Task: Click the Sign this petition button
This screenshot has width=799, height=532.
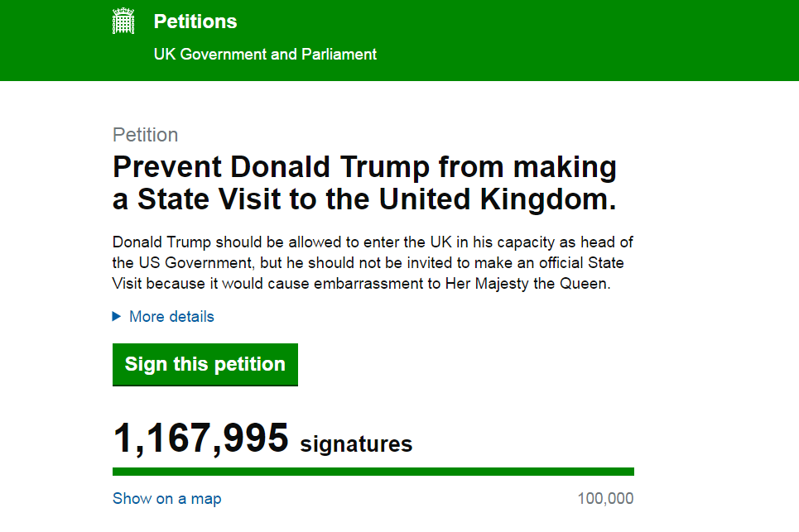Action: [x=205, y=365]
